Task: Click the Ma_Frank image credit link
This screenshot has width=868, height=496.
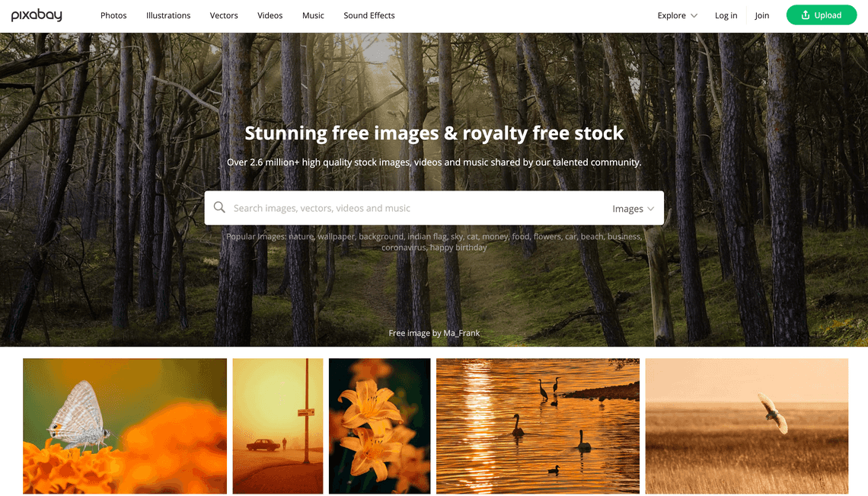Action: click(x=461, y=333)
